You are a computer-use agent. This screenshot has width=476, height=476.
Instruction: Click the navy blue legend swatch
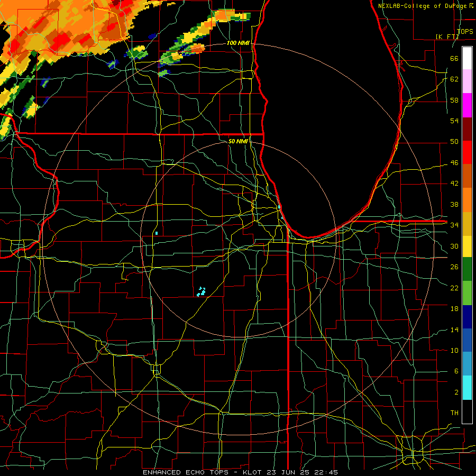[x=467, y=317]
